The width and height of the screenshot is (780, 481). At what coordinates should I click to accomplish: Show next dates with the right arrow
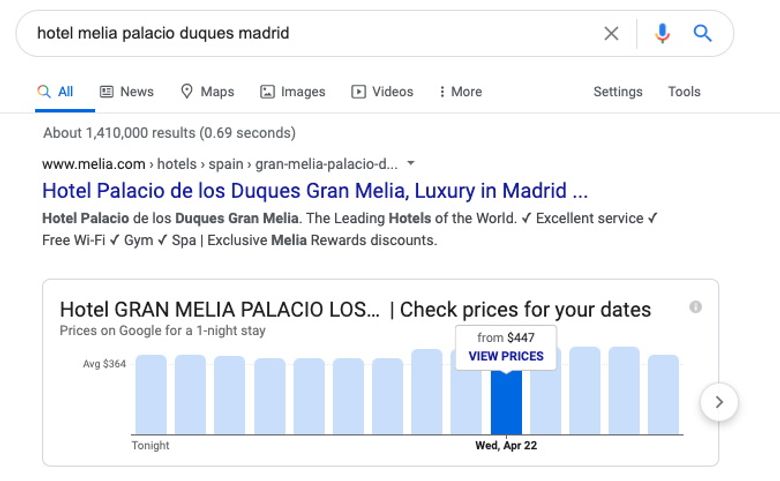[x=719, y=402]
